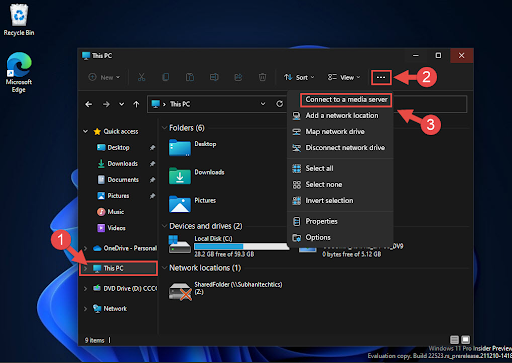This screenshot has height=363, width=512.
Task: Go forward with the right arrow
Action: click(106, 104)
